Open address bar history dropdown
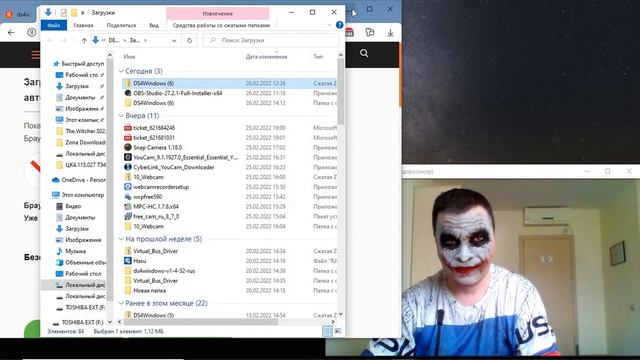Screen dimensions: 640x360 tap(174, 40)
